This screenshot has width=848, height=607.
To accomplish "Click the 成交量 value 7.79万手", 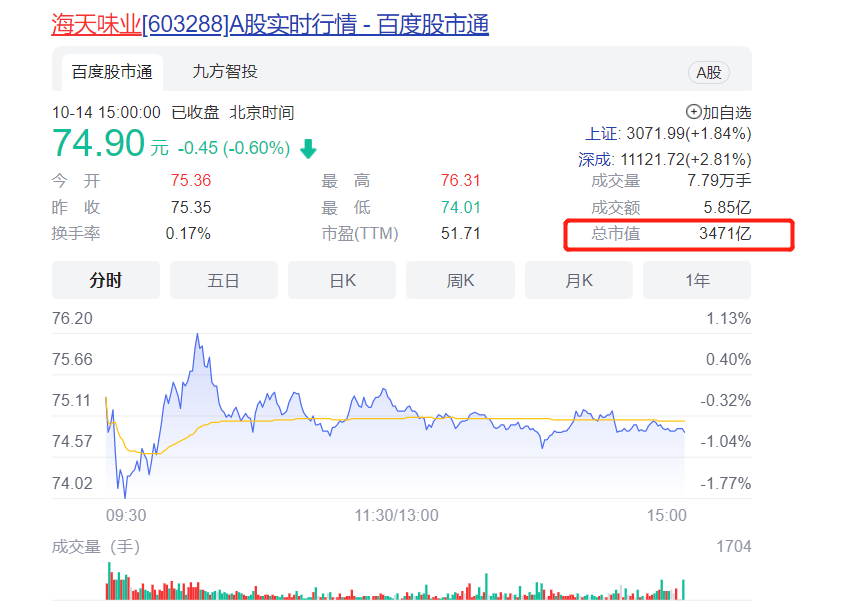I will [719, 180].
